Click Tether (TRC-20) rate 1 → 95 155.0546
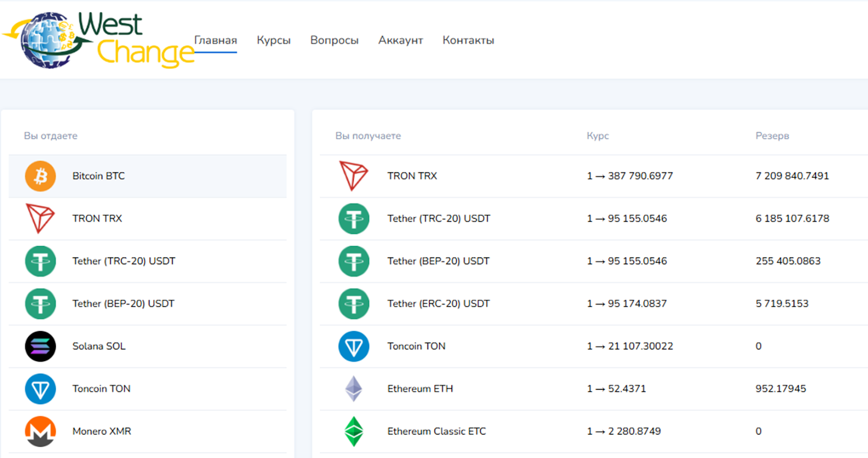The image size is (868, 458). 627,218
